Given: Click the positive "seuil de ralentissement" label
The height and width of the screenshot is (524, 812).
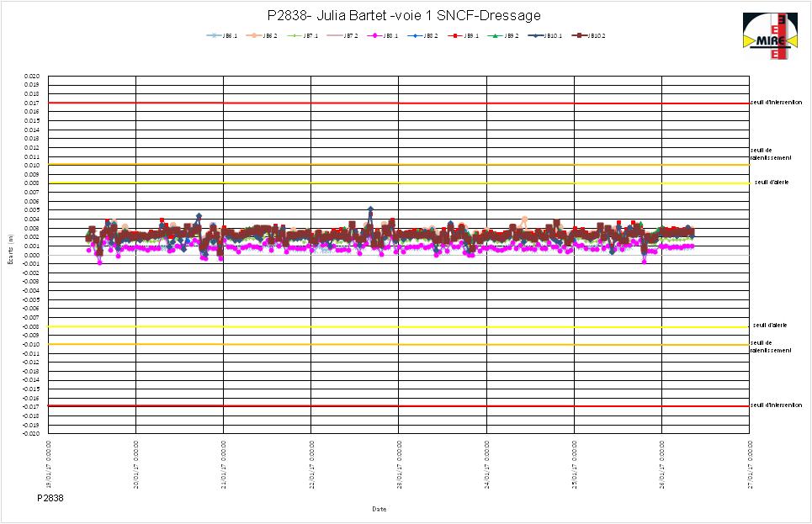Looking at the screenshot, I should click(771, 154).
